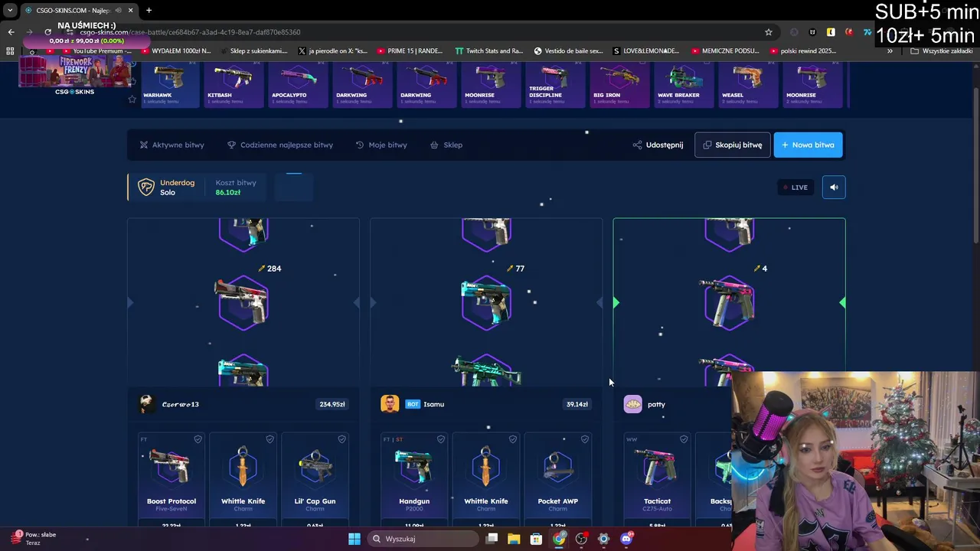Click shield icon on Pocket AWP card

(x=584, y=439)
